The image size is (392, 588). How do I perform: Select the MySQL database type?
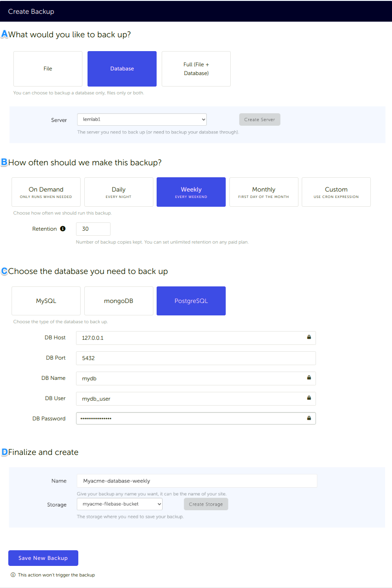pyautogui.click(x=46, y=301)
